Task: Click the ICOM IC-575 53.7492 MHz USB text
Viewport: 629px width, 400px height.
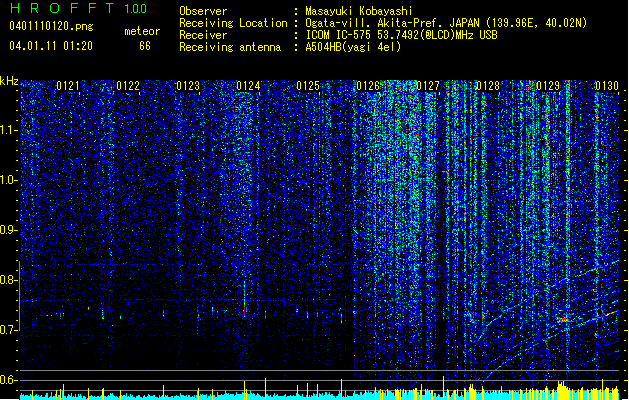Action: [x=402, y=35]
